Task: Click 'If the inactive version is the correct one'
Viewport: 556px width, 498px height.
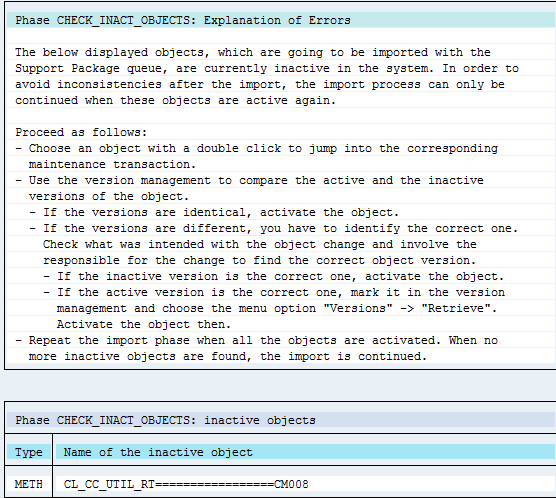Action: (274, 276)
